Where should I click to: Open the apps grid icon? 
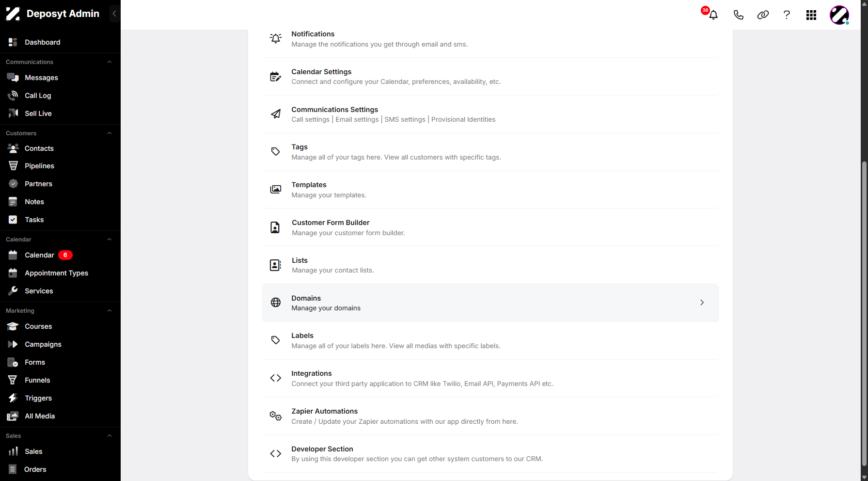click(811, 15)
